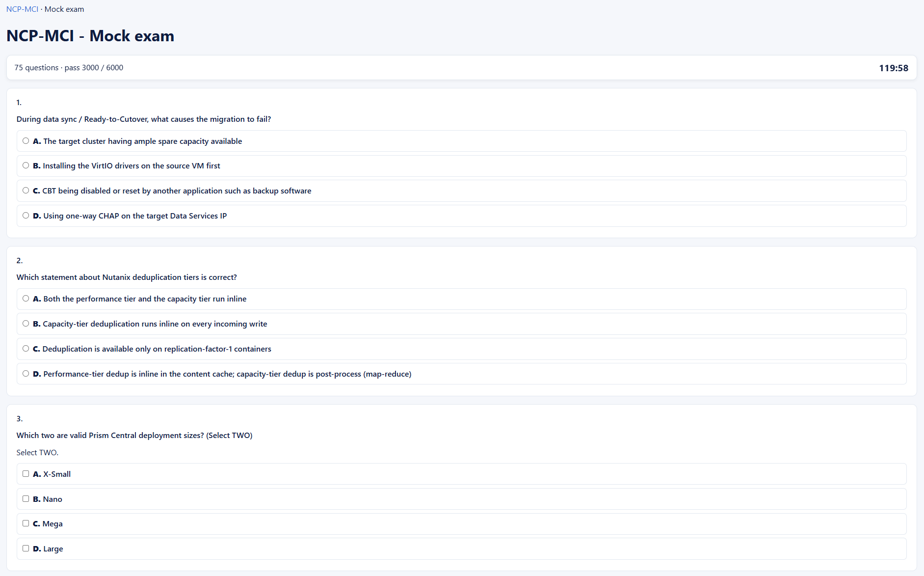Choose option B installing VirtIO drivers

[x=26, y=165]
